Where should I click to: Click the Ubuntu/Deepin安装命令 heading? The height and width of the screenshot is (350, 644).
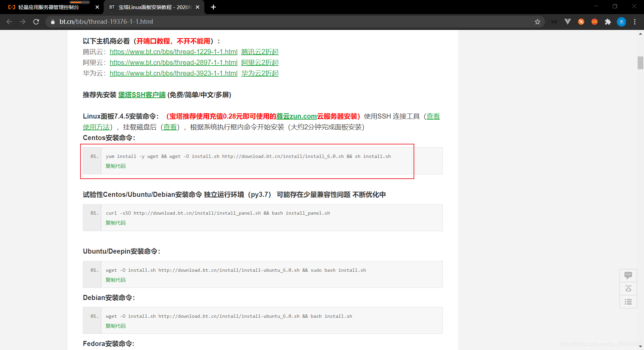tap(121, 251)
